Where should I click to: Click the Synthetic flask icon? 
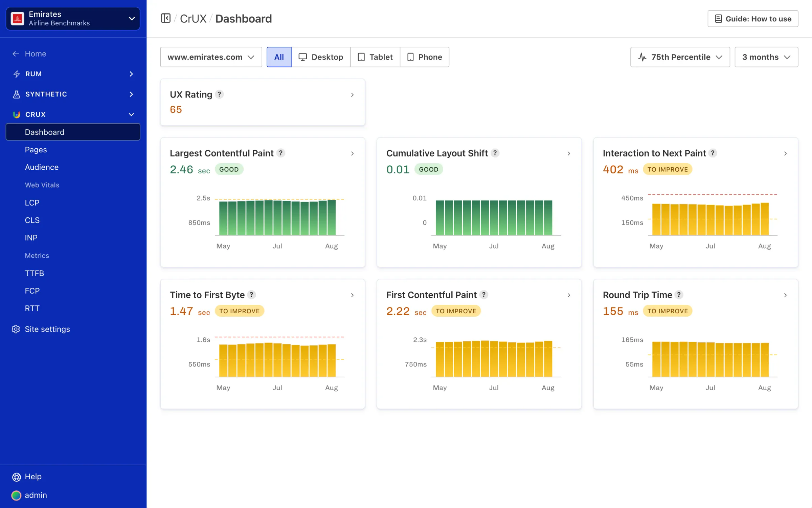click(x=16, y=94)
